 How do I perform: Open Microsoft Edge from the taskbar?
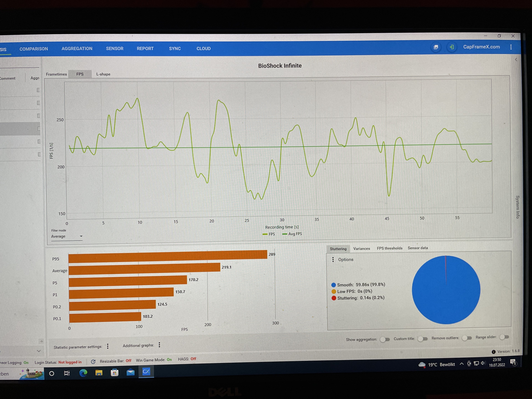83,373
